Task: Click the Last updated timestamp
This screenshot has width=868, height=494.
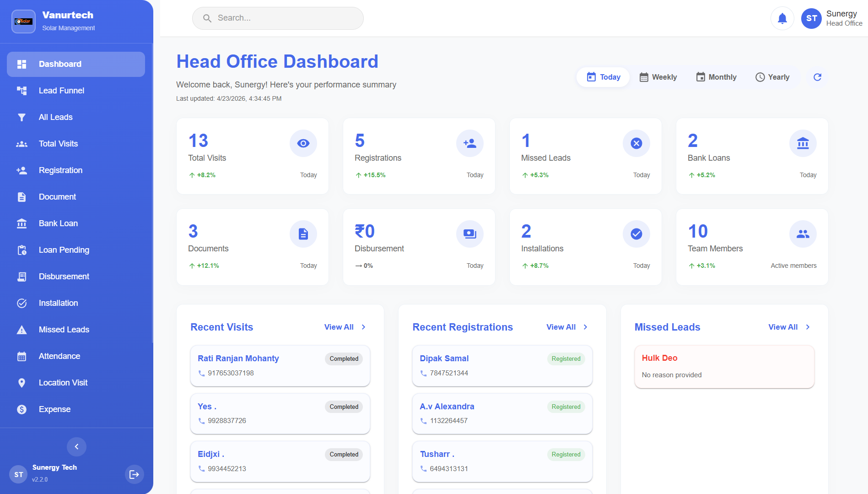Action: pyautogui.click(x=229, y=98)
